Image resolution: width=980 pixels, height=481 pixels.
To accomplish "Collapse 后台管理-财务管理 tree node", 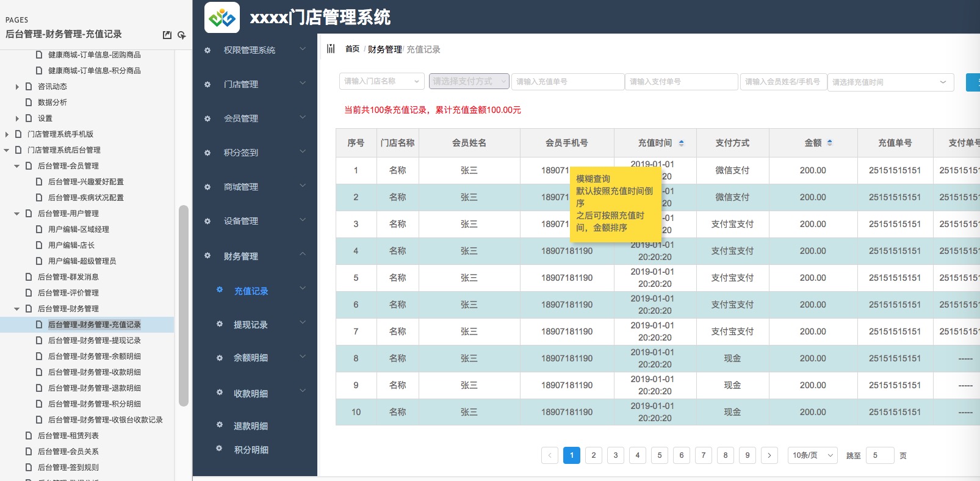I will click(17, 309).
